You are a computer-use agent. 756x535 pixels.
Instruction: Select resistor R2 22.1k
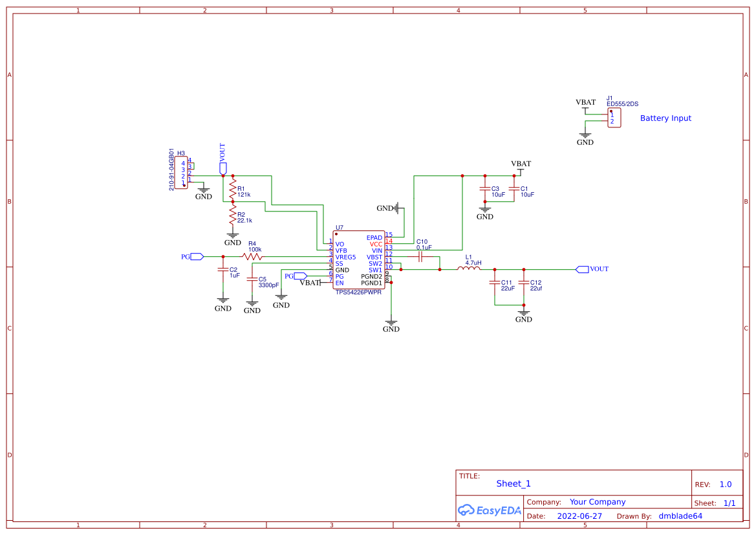click(x=233, y=213)
